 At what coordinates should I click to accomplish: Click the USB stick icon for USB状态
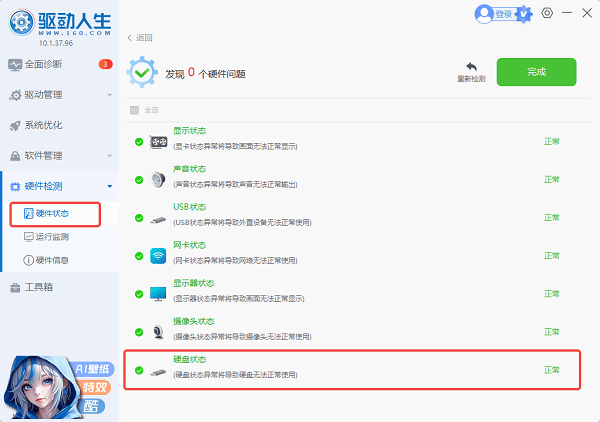pos(158,220)
